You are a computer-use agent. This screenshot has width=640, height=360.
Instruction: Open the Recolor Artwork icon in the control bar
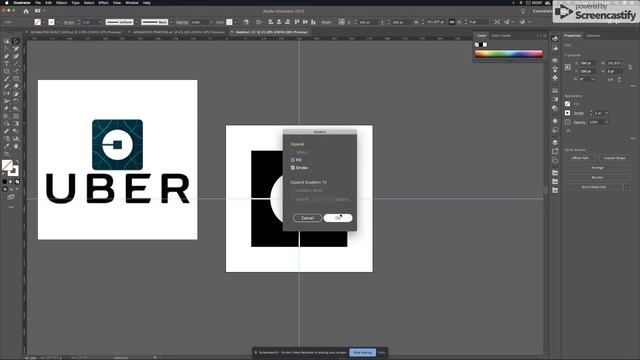point(246,22)
